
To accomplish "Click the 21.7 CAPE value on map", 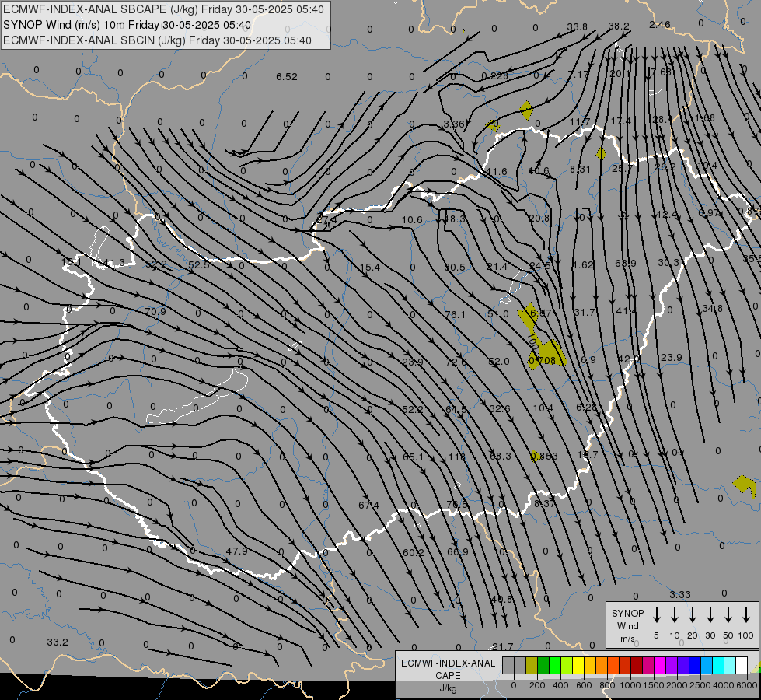I will [x=502, y=646].
